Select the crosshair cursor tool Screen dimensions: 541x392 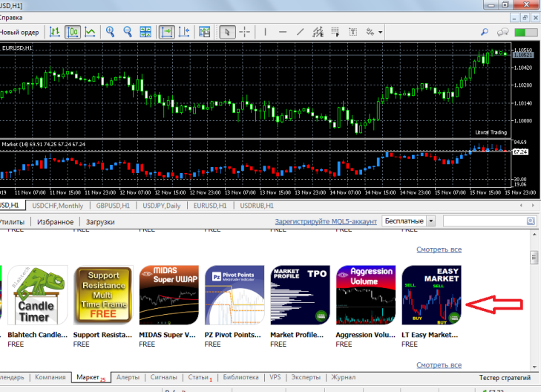tap(245, 32)
